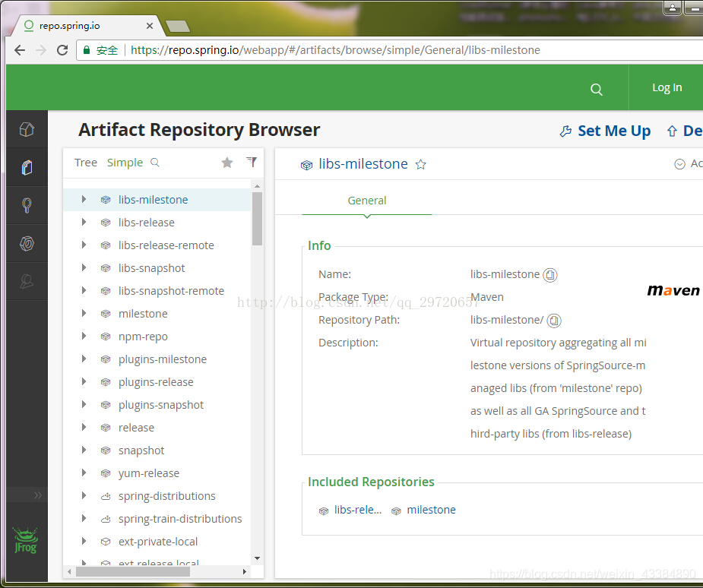Screen dimensions: 703x588
Task: Expand the plugins-milestone node
Action: point(84,359)
